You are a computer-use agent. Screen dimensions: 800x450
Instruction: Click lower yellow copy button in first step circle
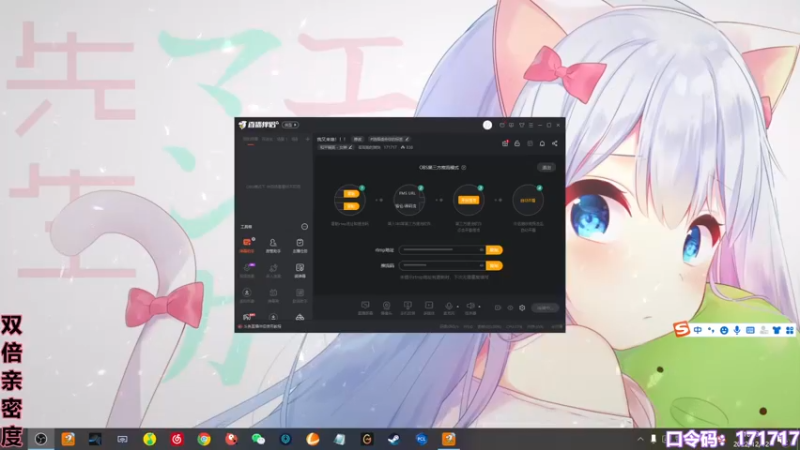click(351, 206)
